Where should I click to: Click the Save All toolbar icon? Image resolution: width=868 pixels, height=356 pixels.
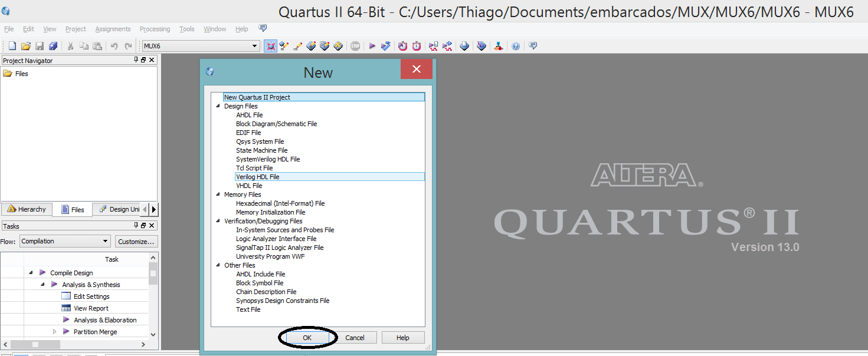point(53,46)
